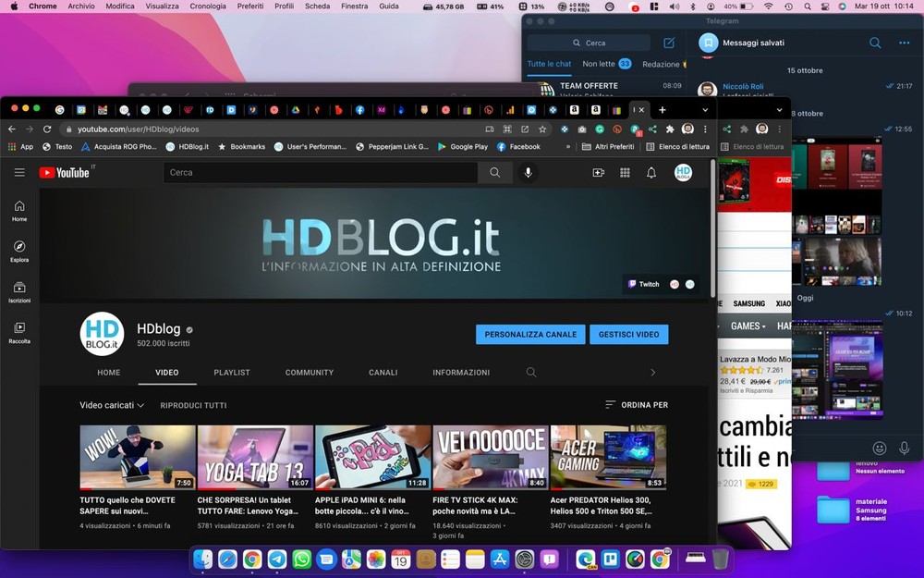Select the Non lette tab in Telegram
924x578 pixels.
point(606,64)
